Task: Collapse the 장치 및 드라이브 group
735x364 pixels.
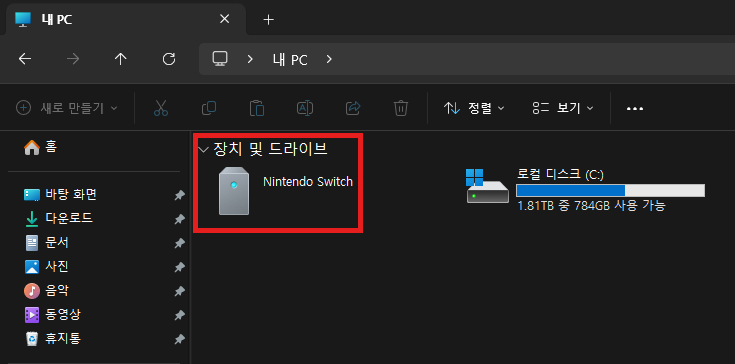Action: tap(203, 150)
